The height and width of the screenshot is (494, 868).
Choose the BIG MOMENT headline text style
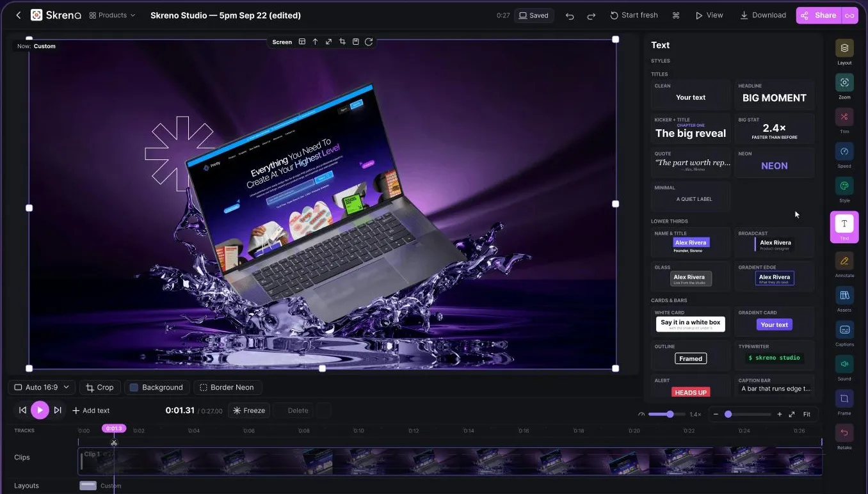[775, 95]
